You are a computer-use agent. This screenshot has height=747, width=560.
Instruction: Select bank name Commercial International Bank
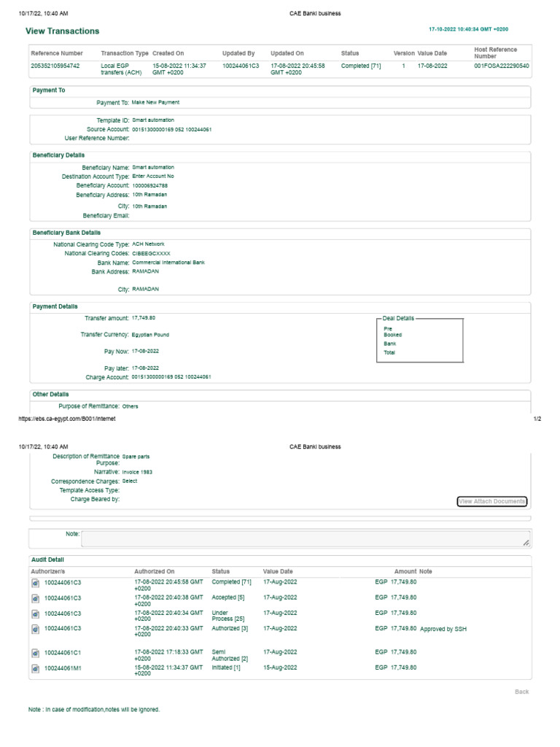168,263
